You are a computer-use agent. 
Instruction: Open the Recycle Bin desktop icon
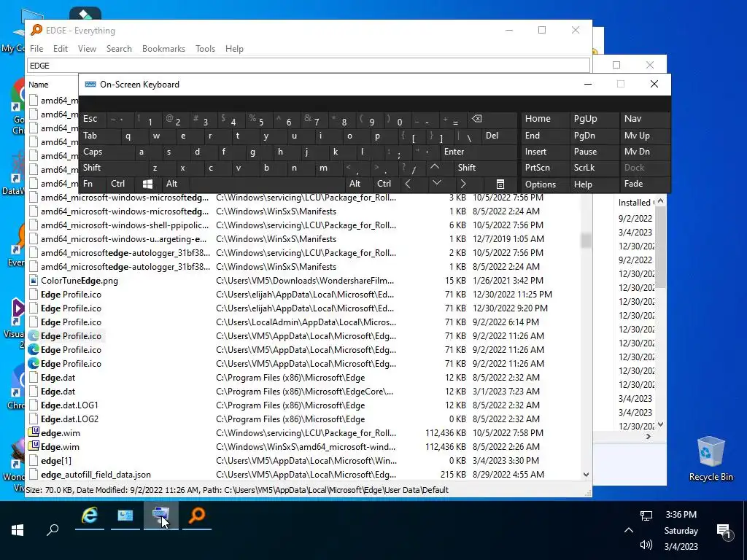point(711,458)
